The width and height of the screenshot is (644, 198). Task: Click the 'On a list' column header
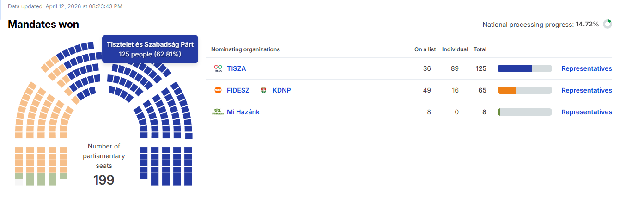pos(425,49)
